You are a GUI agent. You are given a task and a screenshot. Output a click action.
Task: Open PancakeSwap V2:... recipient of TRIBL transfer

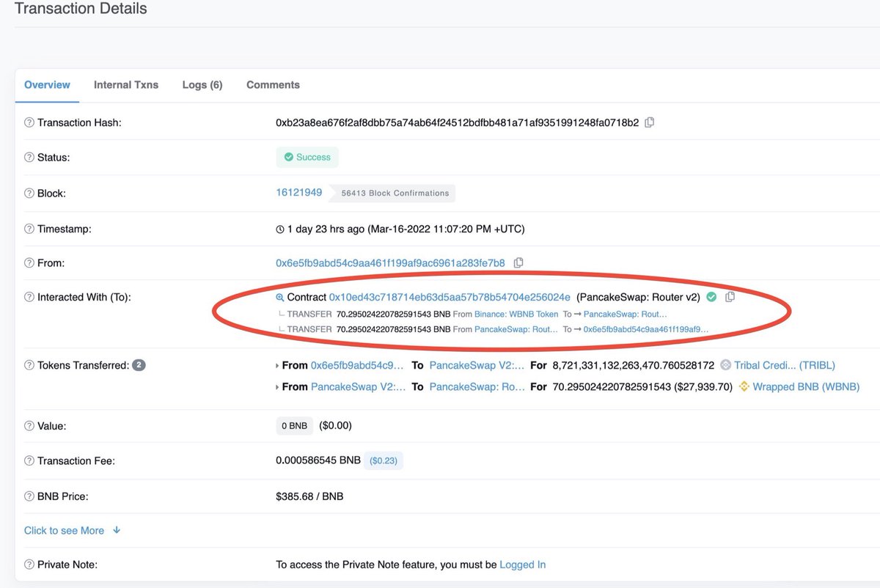pos(477,365)
